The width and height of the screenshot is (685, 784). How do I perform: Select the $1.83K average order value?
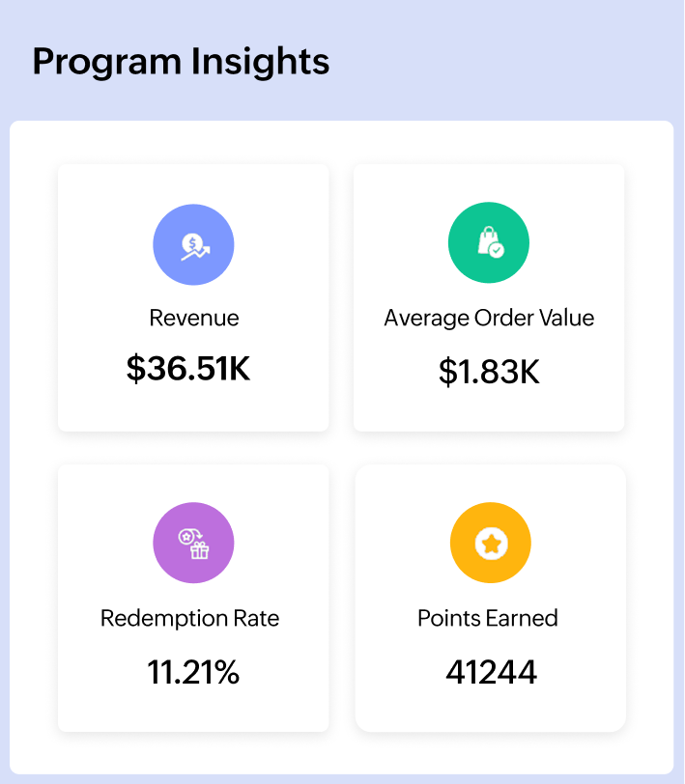(489, 371)
